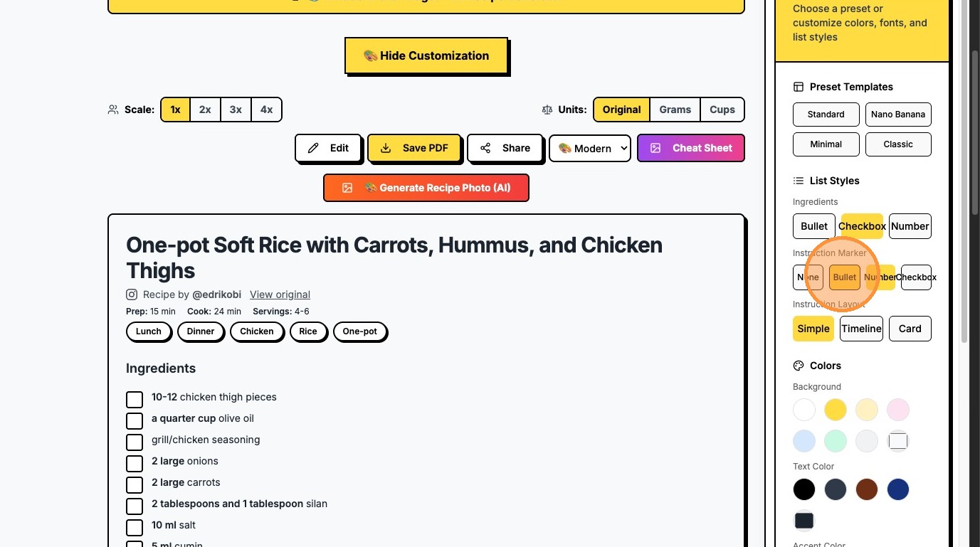
Task: Tick the olive oil ingredient checkbox
Action: (x=135, y=420)
